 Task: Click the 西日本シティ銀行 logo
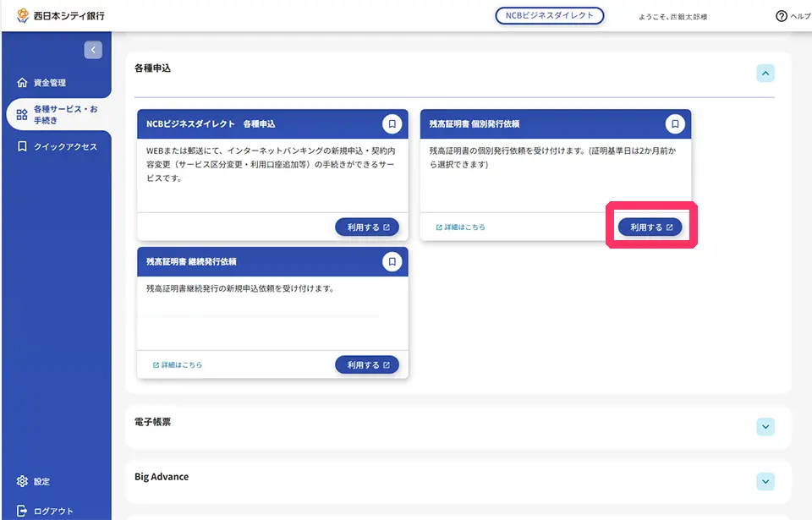(61, 15)
